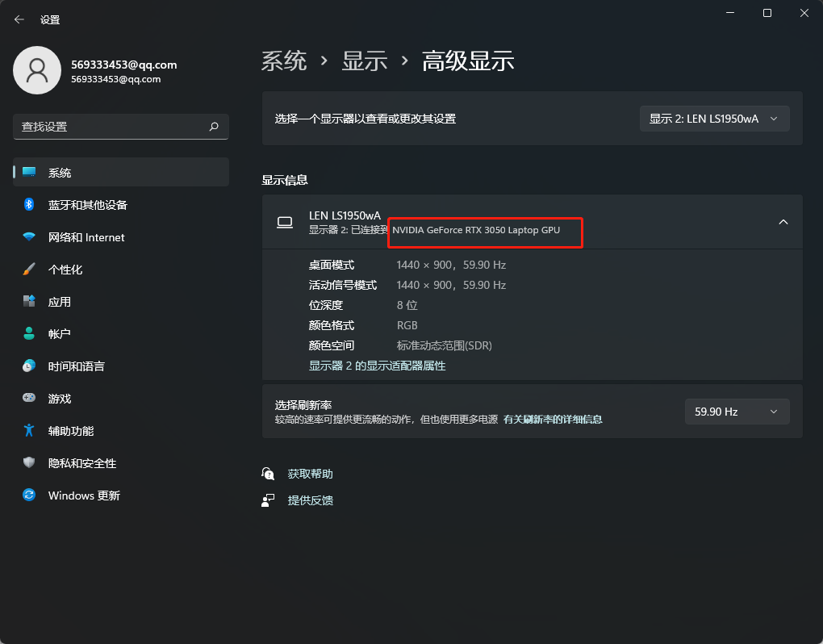Collapse the LEN LS1950wA info panel
823x644 pixels.
click(783, 222)
